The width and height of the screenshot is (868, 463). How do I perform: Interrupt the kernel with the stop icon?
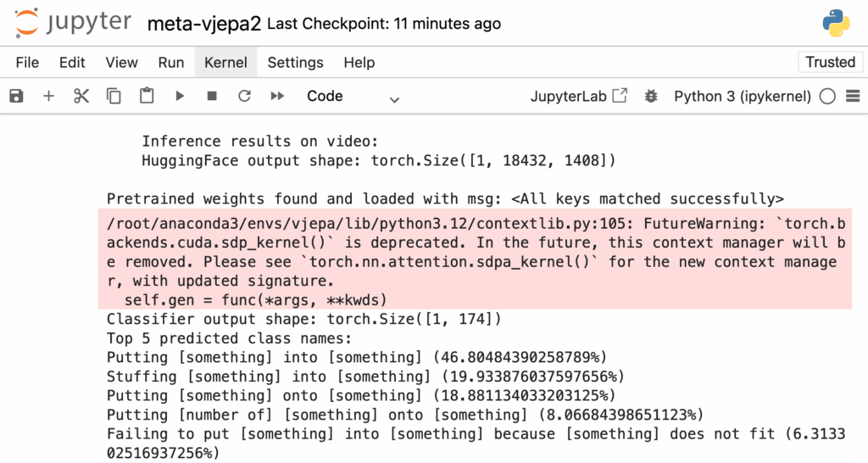(211, 96)
